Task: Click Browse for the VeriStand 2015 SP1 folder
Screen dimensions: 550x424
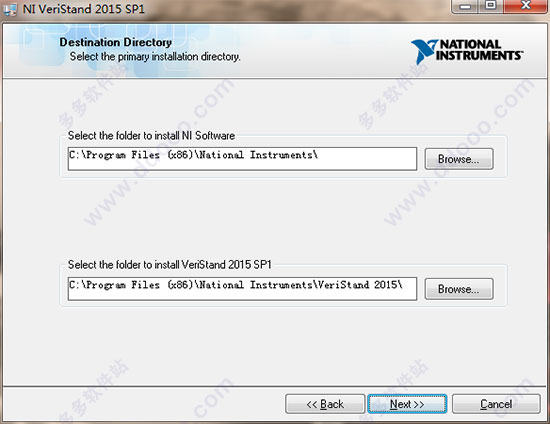Action: (x=459, y=289)
